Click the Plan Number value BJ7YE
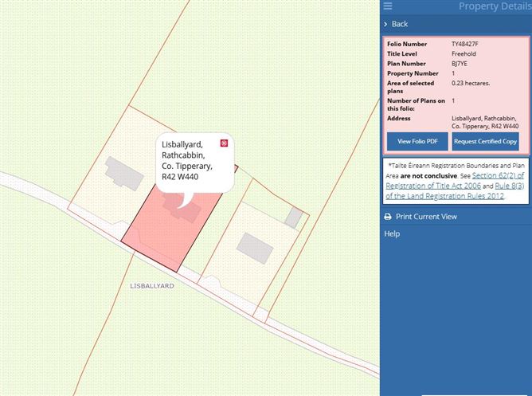This screenshot has height=396, width=532. click(460, 64)
